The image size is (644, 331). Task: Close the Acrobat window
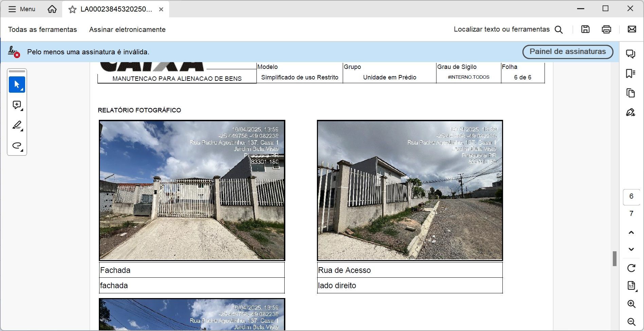point(630,8)
